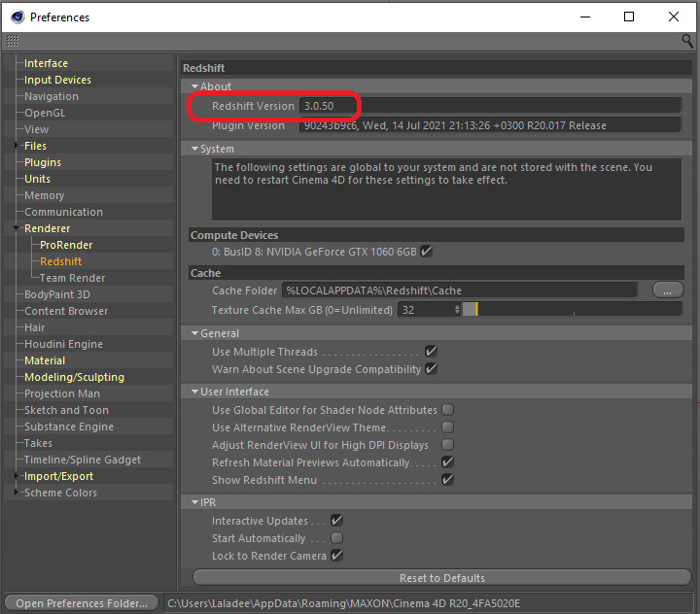Select the Units entry
The width and height of the screenshot is (700, 614).
point(37,179)
